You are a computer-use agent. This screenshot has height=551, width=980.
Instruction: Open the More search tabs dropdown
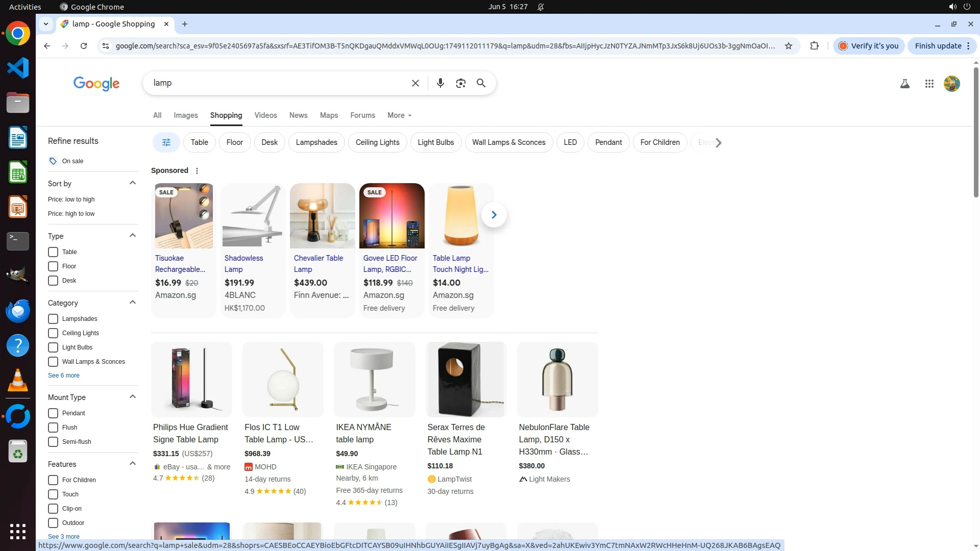(x=399, y=115)
